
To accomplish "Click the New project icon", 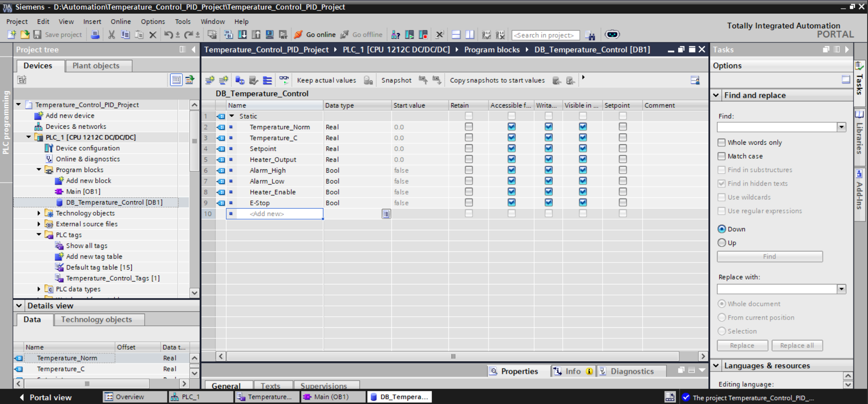I will pyautogui.click(x=11, y=35).
